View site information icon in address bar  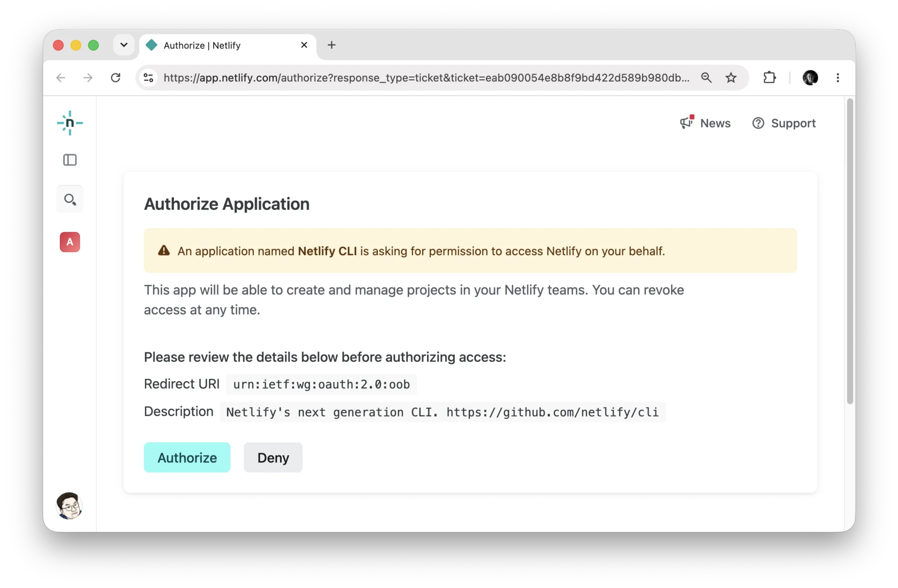[149, 78]
